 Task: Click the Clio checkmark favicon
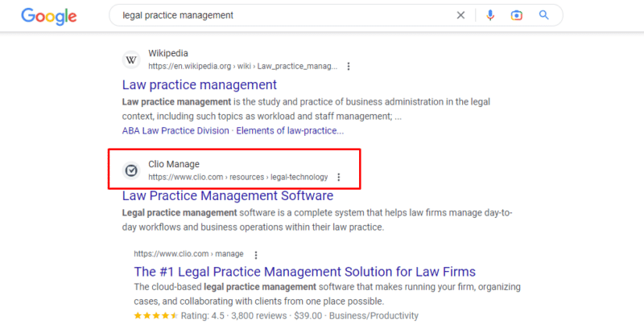coord(131,170)
